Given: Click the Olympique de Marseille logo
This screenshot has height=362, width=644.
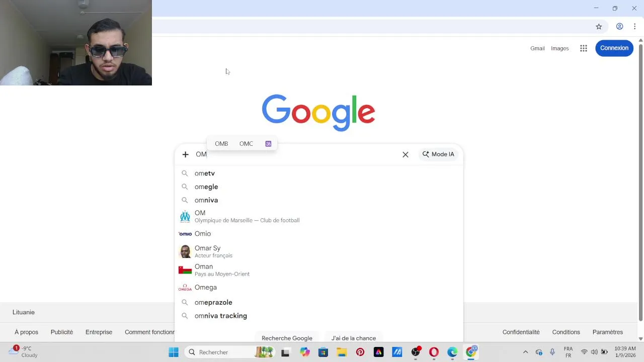Looking at the screenshot, I should pyautogui.click(x=185, y=217).
